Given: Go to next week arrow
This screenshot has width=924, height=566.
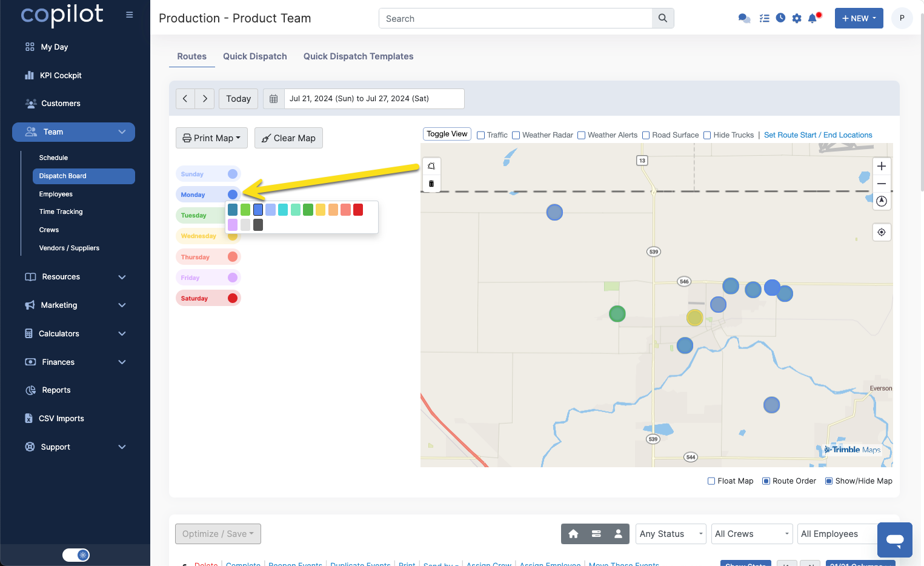Looking at the screenshot, I should (205, 99).
